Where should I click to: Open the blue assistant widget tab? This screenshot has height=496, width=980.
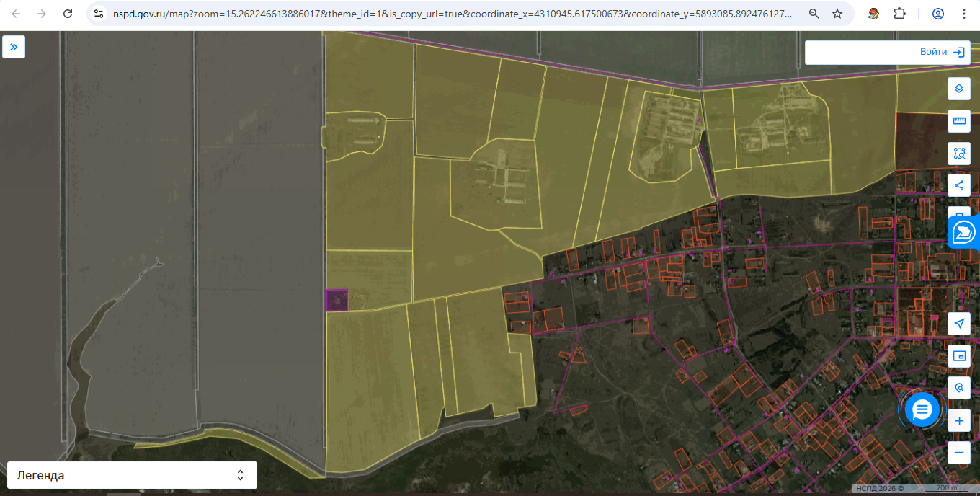[x=964, y=232]
